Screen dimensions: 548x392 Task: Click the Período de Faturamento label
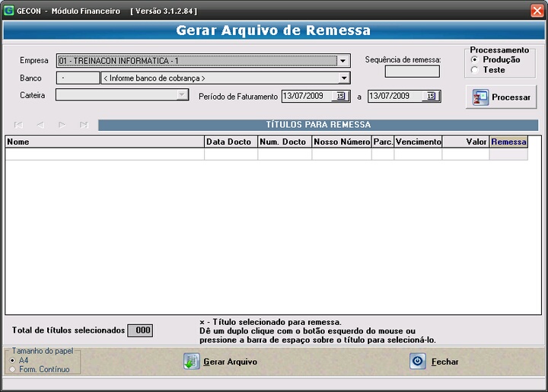[x=238, y=97]
